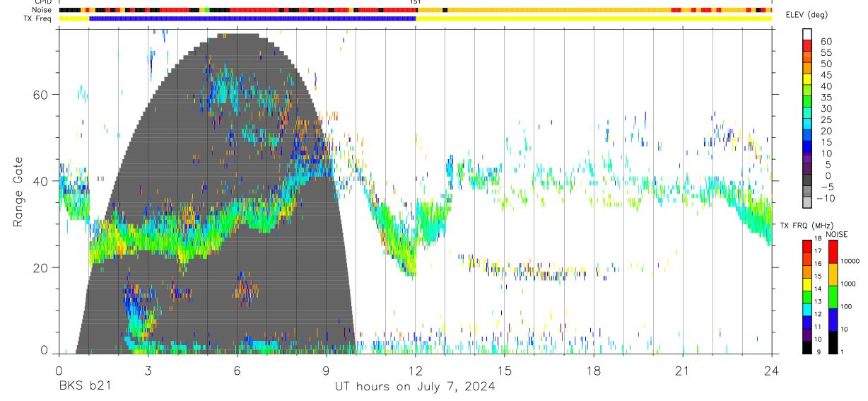Click the red top segment of NOISE colorbar
This screenshot has height=401, width=868.
(x=833, y=252)
